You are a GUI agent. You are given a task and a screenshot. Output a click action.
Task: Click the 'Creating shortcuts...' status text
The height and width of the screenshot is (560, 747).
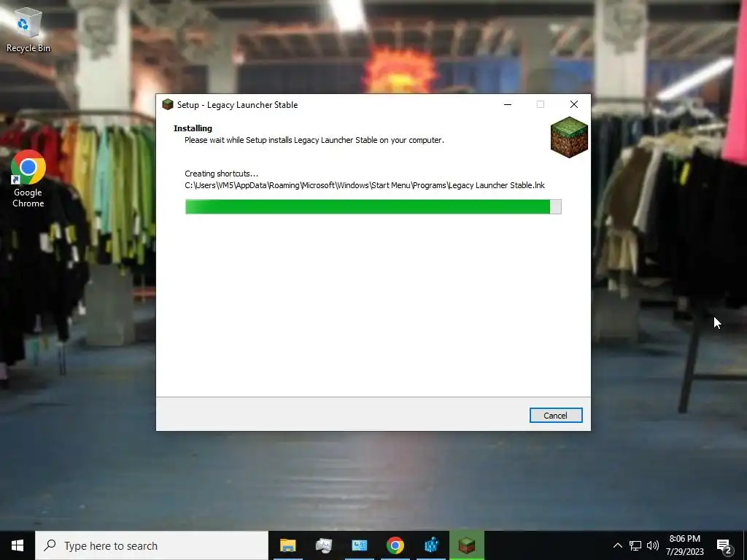(221, 174)
